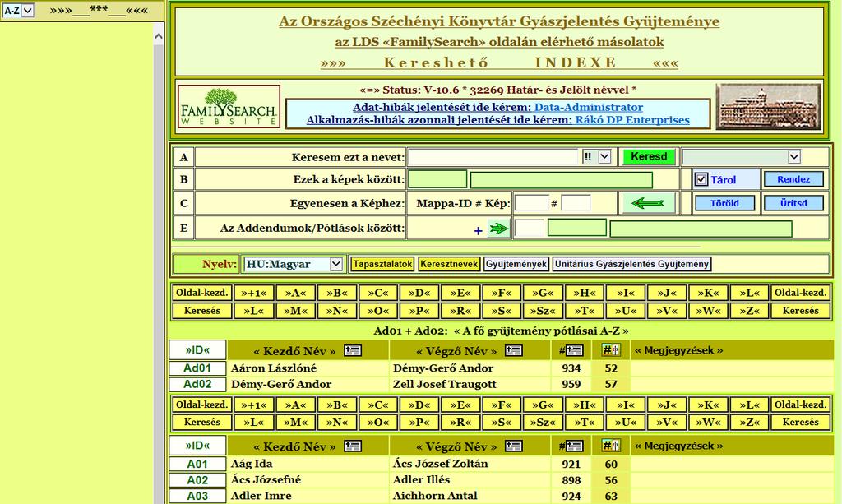Click the left panel scrollbar up arrow
The image size is (842, 504).
point(159,36)
